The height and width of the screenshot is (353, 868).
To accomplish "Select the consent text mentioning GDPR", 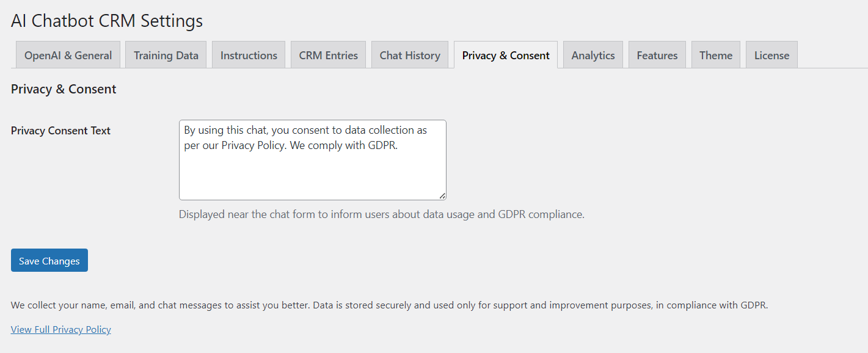I will (305, 137).
